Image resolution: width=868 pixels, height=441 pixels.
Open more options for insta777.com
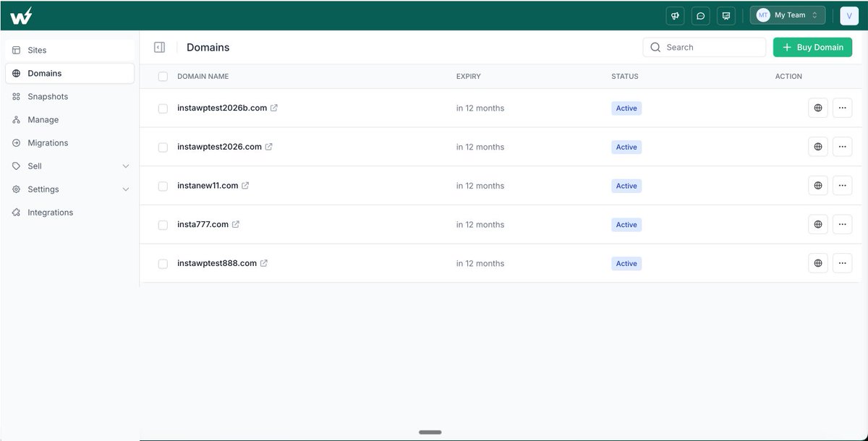(x=842, y=224)
